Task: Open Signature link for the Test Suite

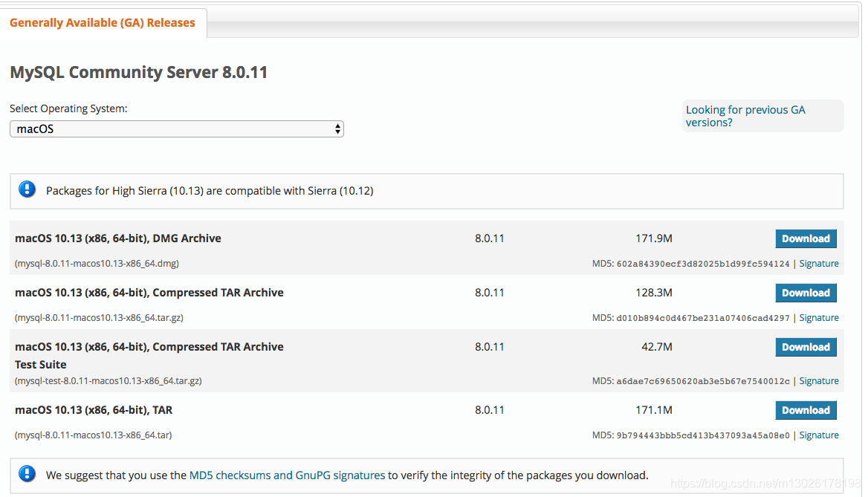Action: coord(819,381)
